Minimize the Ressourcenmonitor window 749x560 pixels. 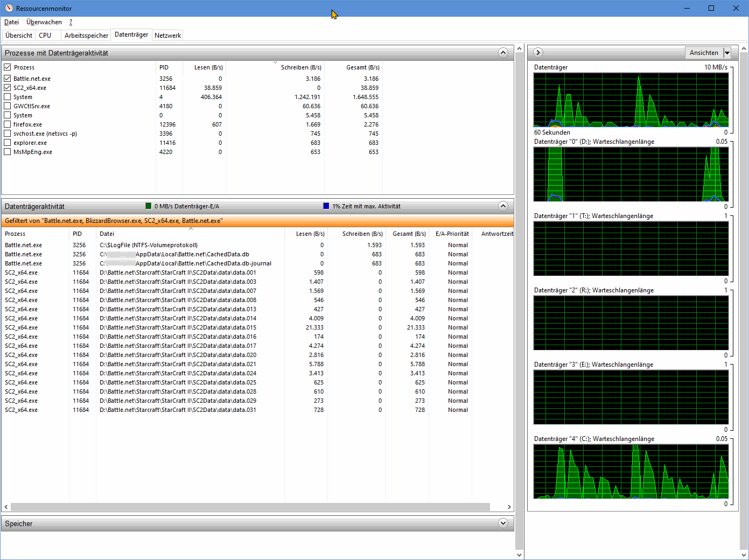(x=687, y=8)
